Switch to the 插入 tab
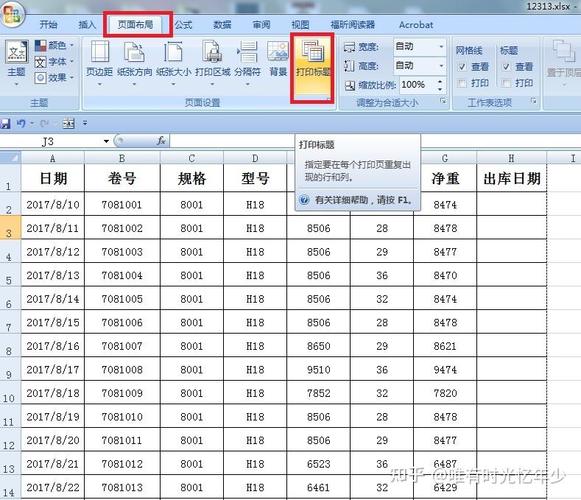 87,25
